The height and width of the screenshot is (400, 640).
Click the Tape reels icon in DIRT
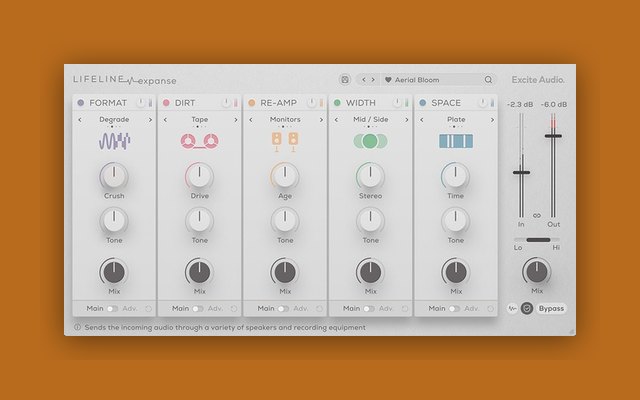point(200,141)
